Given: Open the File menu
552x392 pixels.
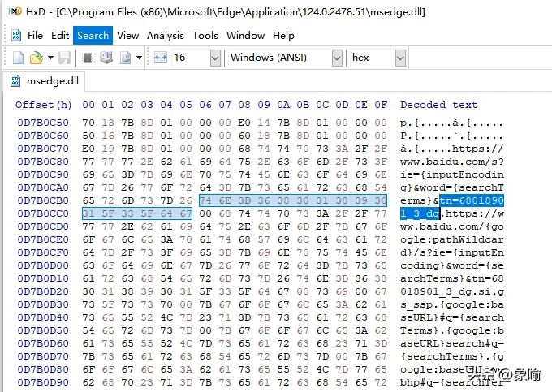Looking at the screenshot, I should [35, 36].
